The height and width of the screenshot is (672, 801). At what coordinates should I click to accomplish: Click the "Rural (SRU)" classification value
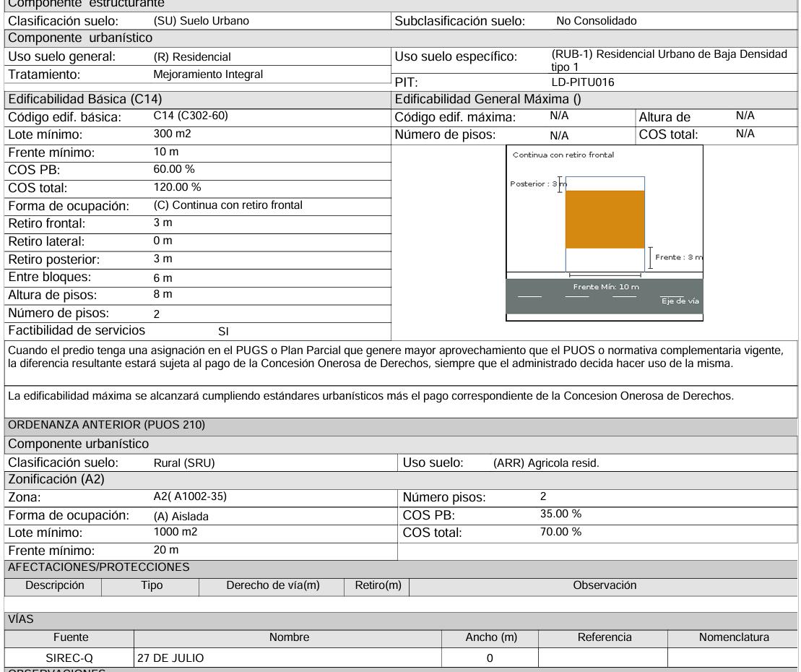tap(184, 463)
